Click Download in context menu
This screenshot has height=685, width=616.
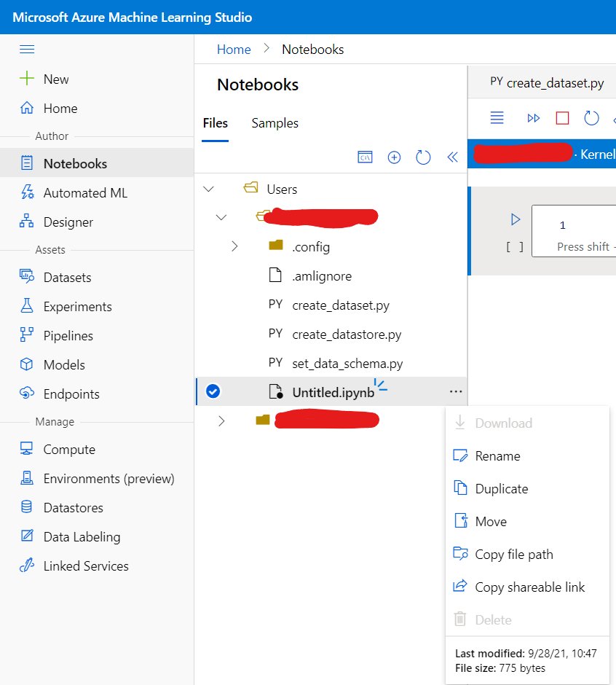[x=527, y=423]
